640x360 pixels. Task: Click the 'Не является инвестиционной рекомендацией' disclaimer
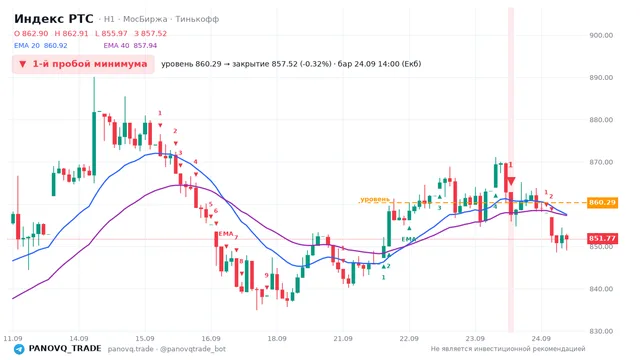point(508,349)
